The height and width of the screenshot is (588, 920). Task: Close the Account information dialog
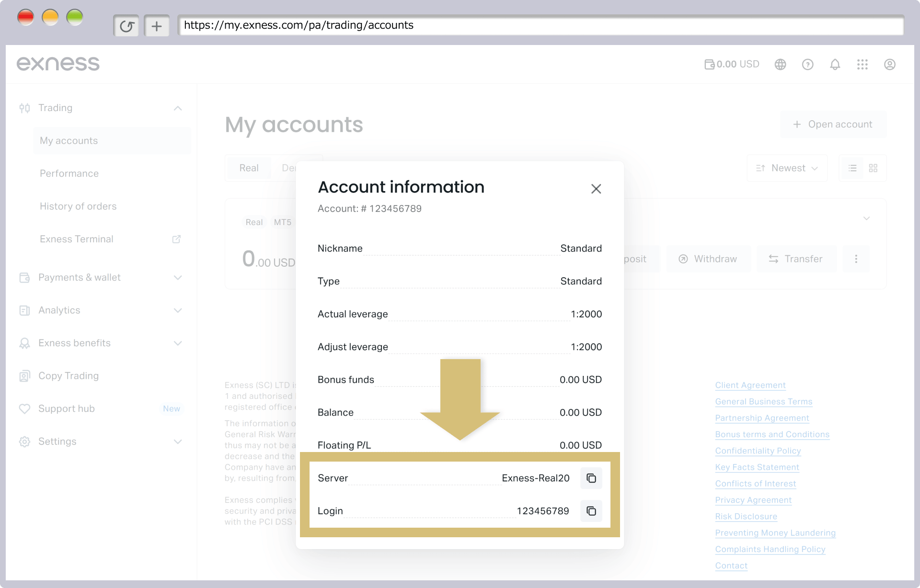coord(596,189)
